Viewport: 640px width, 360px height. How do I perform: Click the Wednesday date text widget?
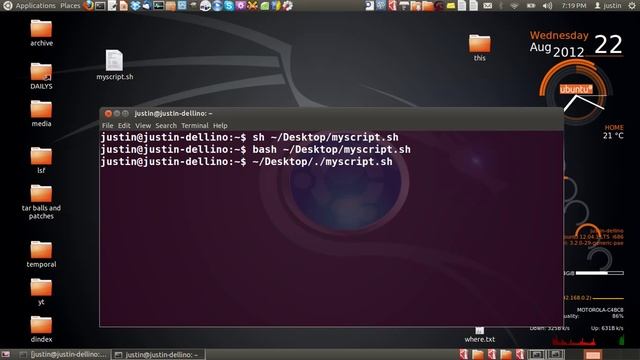coord(559,36)
